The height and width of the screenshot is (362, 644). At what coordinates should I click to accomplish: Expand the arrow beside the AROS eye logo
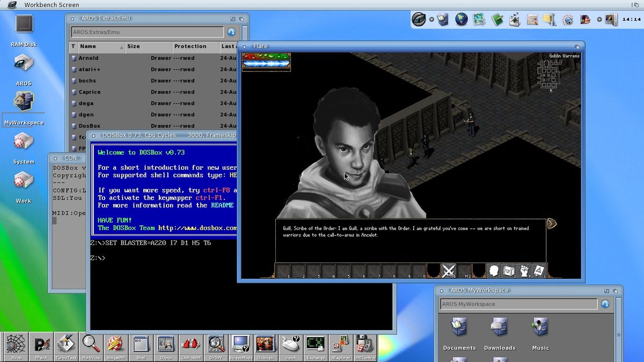tap(431, 20)
